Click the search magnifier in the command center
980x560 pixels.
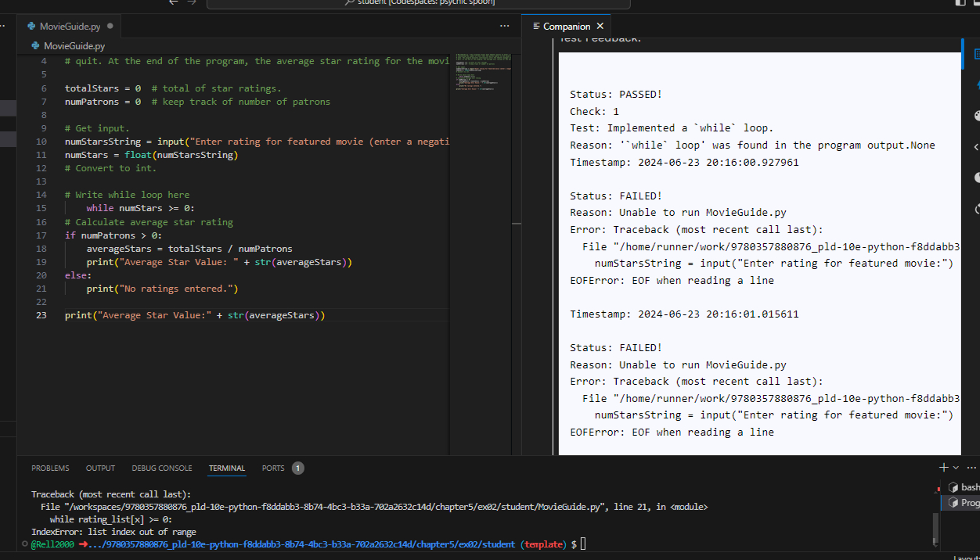pyautogui.click(x=349, y=3)
